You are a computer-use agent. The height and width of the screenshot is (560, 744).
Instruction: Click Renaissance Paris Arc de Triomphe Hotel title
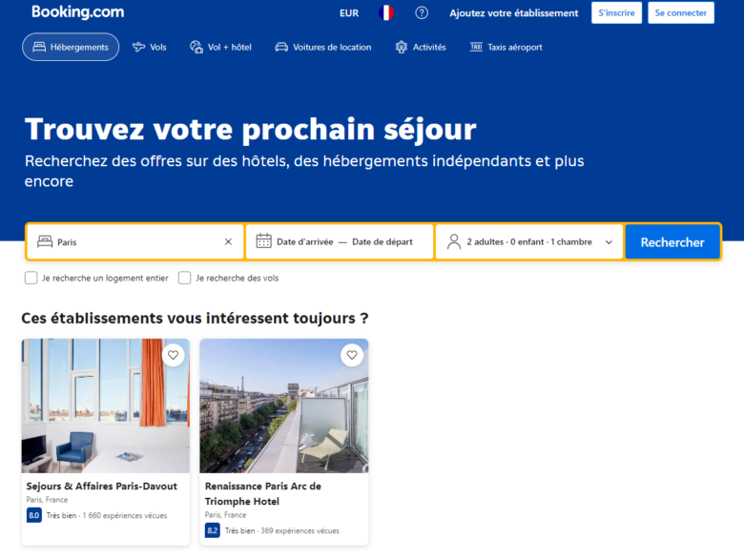click(263, 493)
